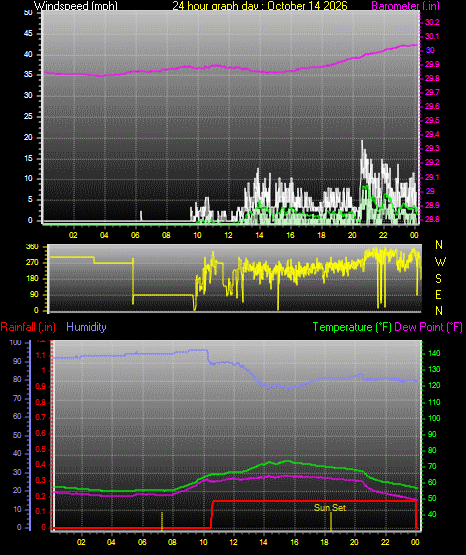Image resolution: width=466 pixels, height=555 pixels.
Task: Click the 29.9 value on the barometer axis
Action: click(432, 64)
